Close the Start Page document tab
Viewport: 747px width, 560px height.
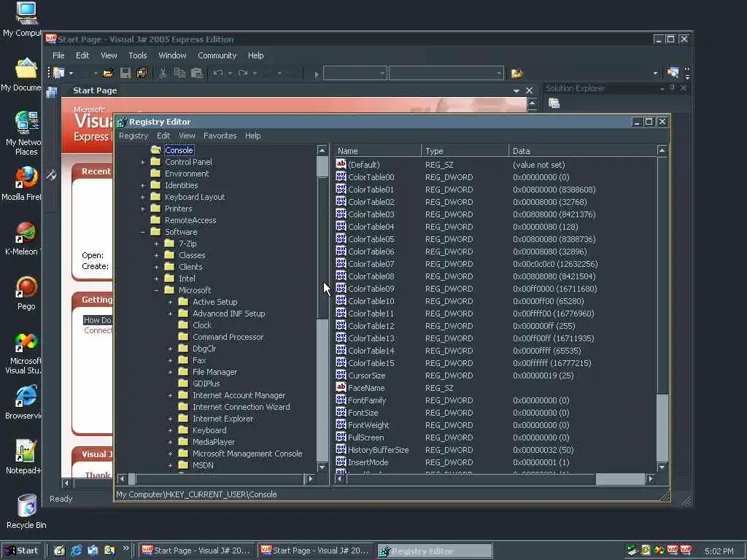[x=529, y=90]
